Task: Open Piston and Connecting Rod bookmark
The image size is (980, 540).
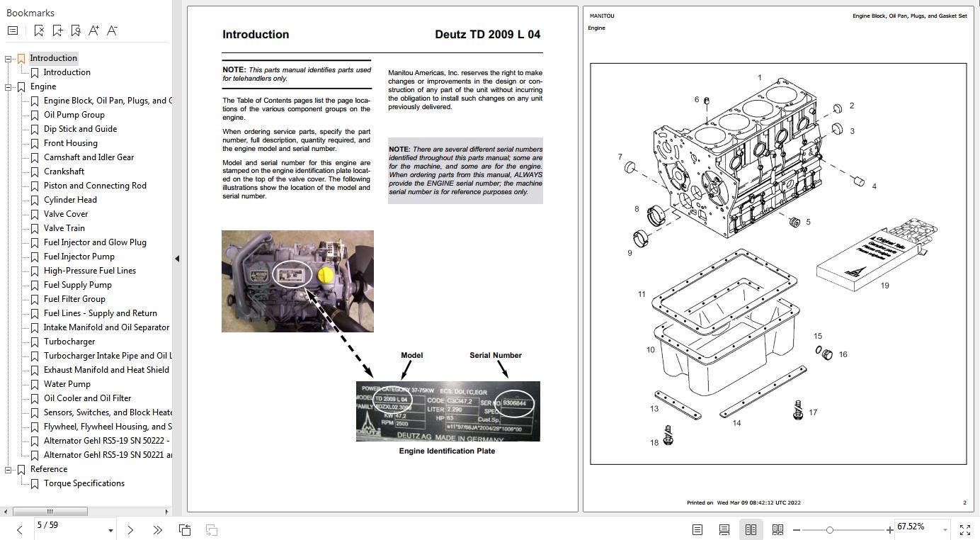Action: click(95, 186)
